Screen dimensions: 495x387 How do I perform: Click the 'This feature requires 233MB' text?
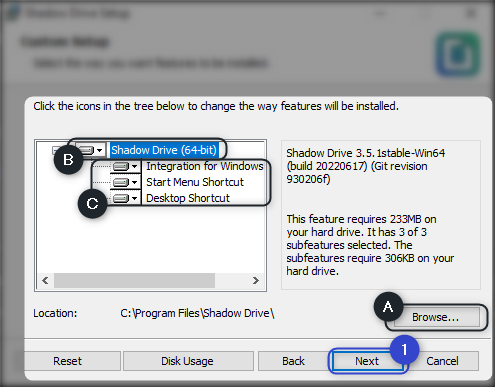click(x=370, y=245)
